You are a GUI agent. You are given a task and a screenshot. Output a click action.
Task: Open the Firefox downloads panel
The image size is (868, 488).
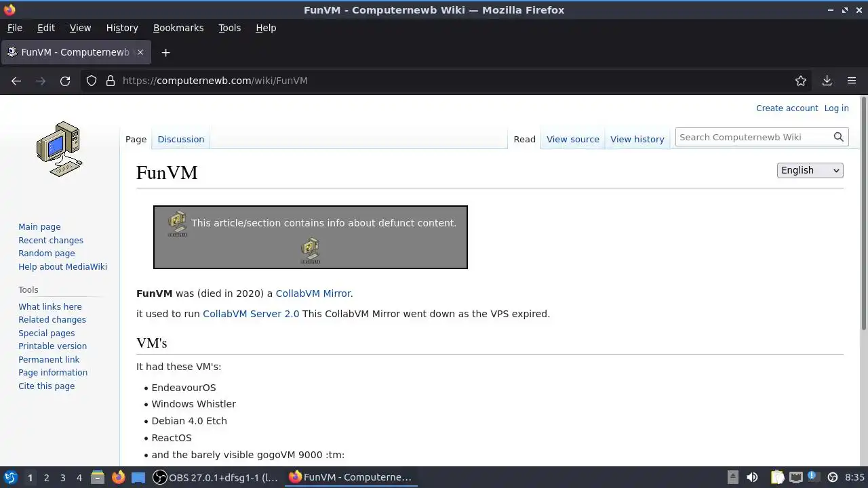tap(827, 81)
